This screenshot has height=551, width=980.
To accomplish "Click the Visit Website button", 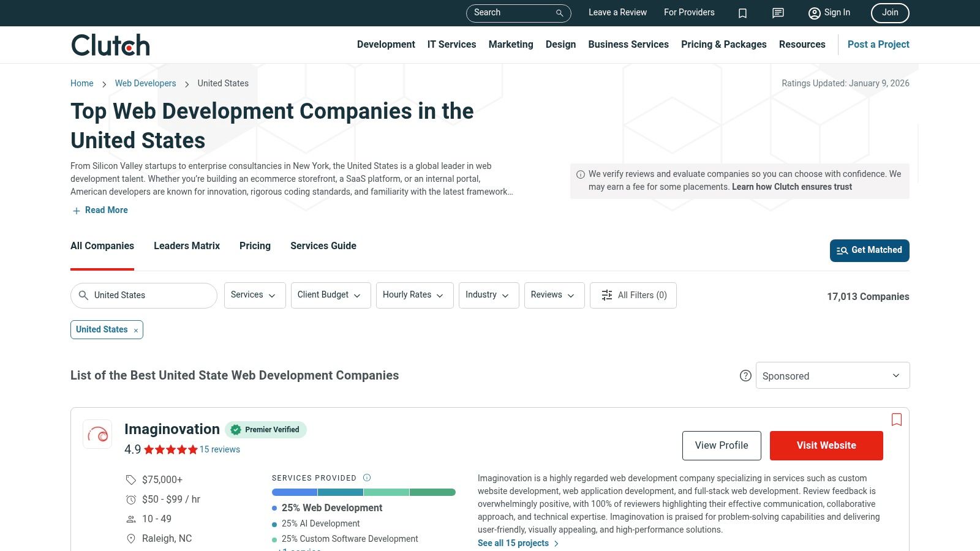I will 826,446.
